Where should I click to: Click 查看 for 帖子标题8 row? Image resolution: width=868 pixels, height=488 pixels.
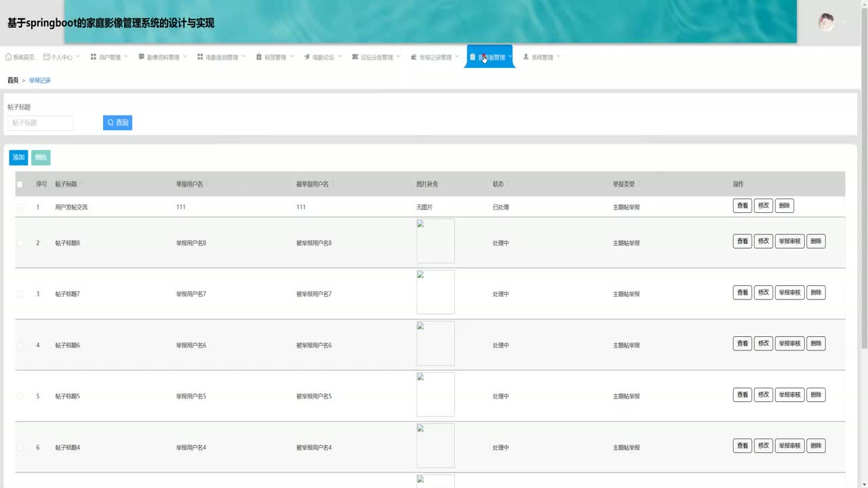(743, 241)
